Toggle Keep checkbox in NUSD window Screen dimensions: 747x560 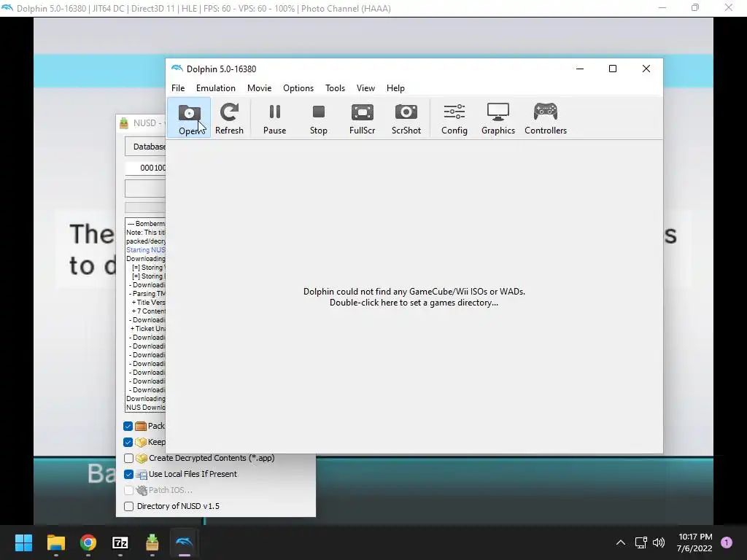click(128, 443)
